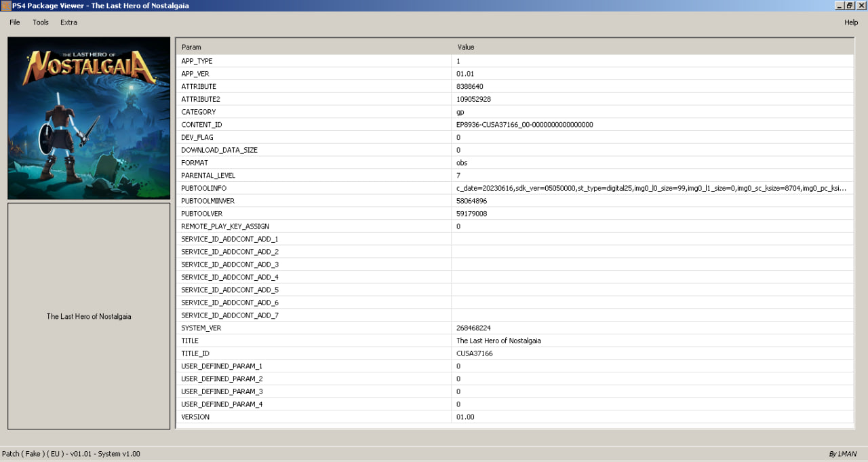Select the PUBTOOLINFO value starting c_date
Viewport: 868px width, 462px height.
click(651, 188)
